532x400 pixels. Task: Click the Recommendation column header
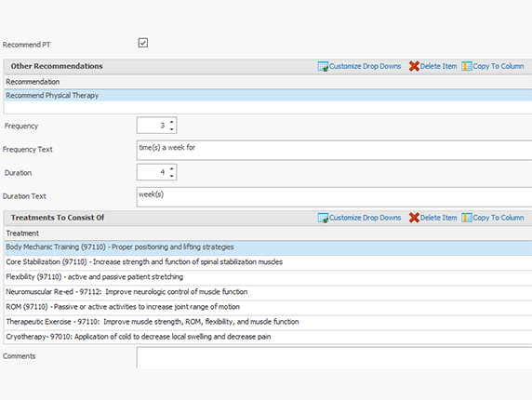tap(268, 82)
